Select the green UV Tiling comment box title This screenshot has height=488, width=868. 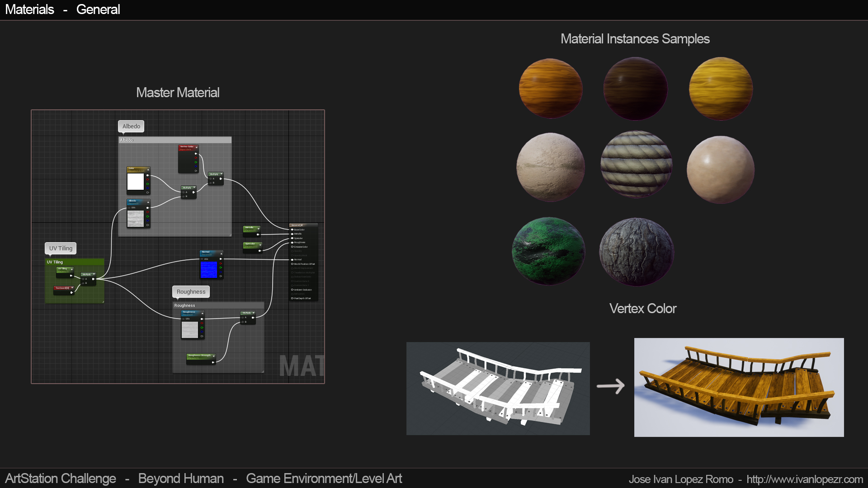75,262
